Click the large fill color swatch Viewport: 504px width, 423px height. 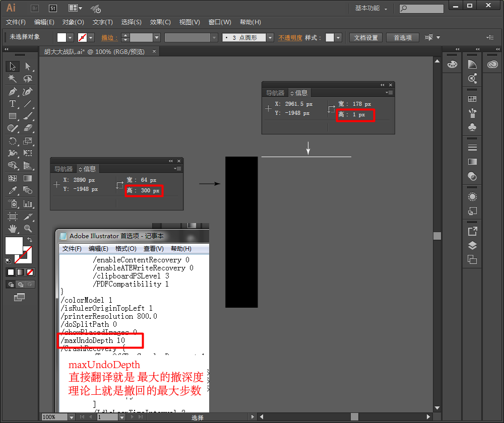[x=14, y=246]
